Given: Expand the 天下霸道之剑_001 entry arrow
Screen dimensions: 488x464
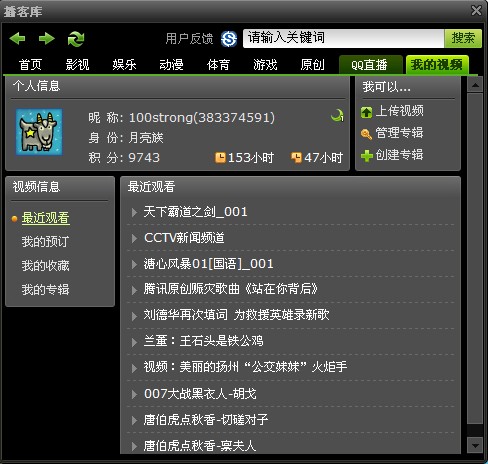Looking at the screenshot, I should [x=134, y=212].
